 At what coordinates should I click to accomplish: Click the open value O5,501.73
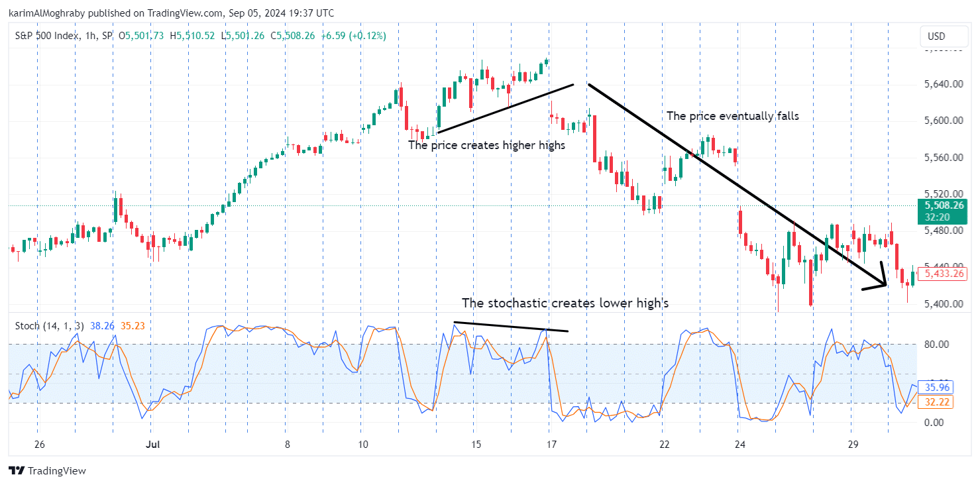coord(142,36)
